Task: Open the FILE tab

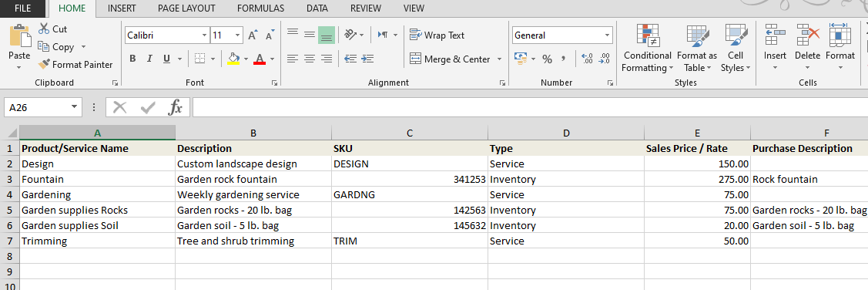Action: 22,8
